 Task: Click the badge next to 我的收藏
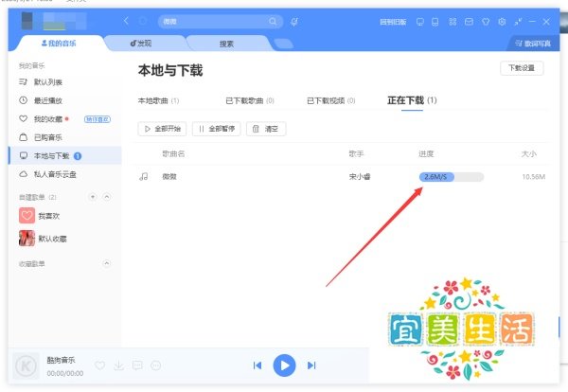(x=98, y=119)
